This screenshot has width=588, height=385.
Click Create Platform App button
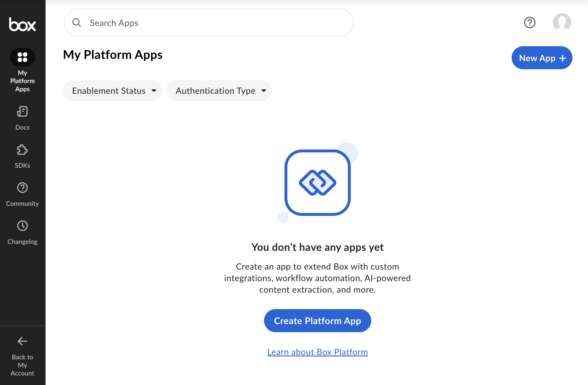(x=317, y=321)
